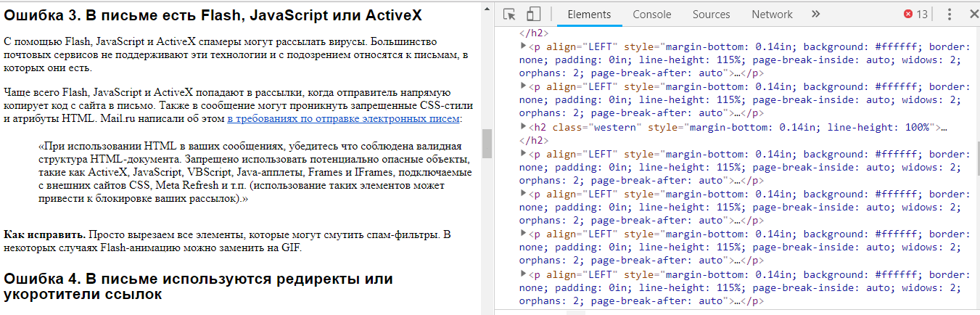
Task: Click the paragraph starting 'Чаще всего Flash, JavaScript'
Action: (x=238, y=106)
